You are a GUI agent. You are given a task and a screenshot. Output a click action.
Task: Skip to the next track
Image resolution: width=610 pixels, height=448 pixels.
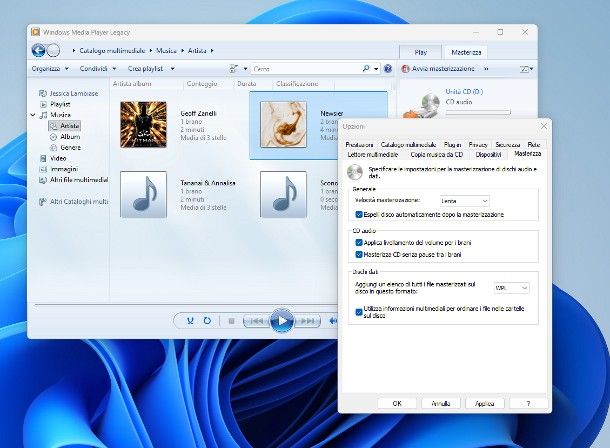pos(307,321)
